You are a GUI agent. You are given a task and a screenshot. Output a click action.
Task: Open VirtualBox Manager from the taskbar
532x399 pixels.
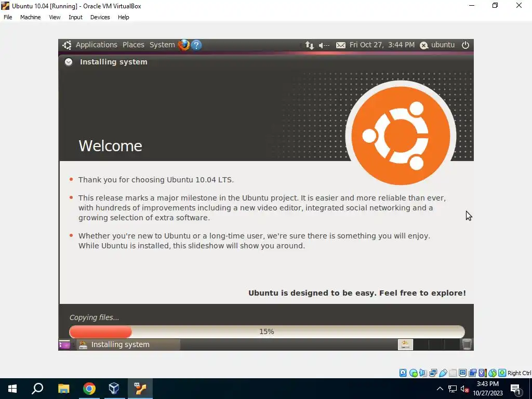114,389
